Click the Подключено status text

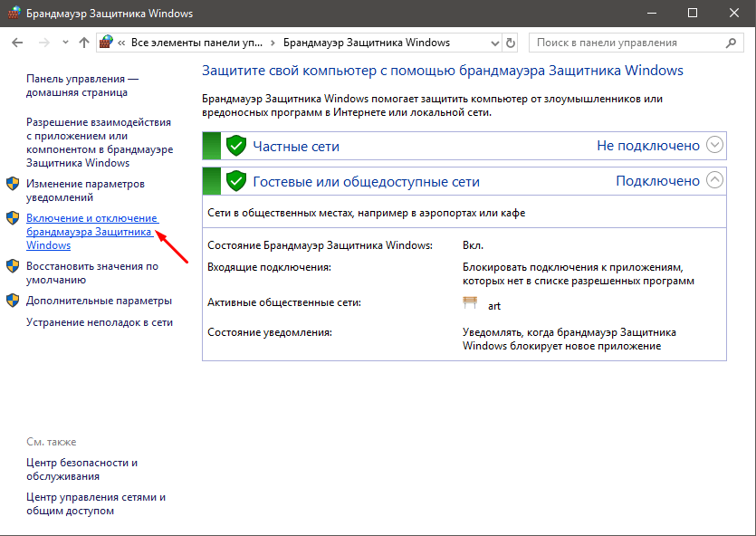pos(657,181)
